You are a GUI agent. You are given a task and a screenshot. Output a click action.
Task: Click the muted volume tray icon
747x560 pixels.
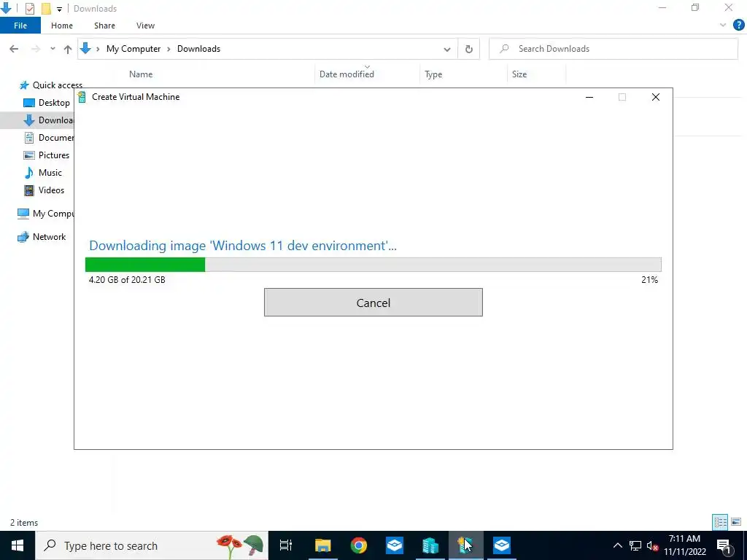(x=652, y=545)
